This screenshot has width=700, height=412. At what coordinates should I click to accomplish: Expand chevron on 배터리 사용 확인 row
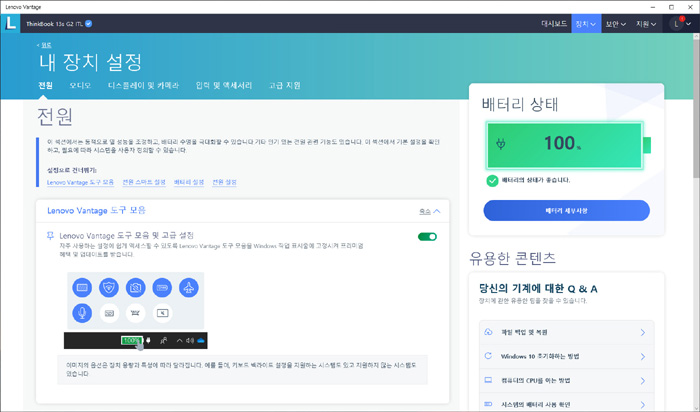[x=643, y=404]
